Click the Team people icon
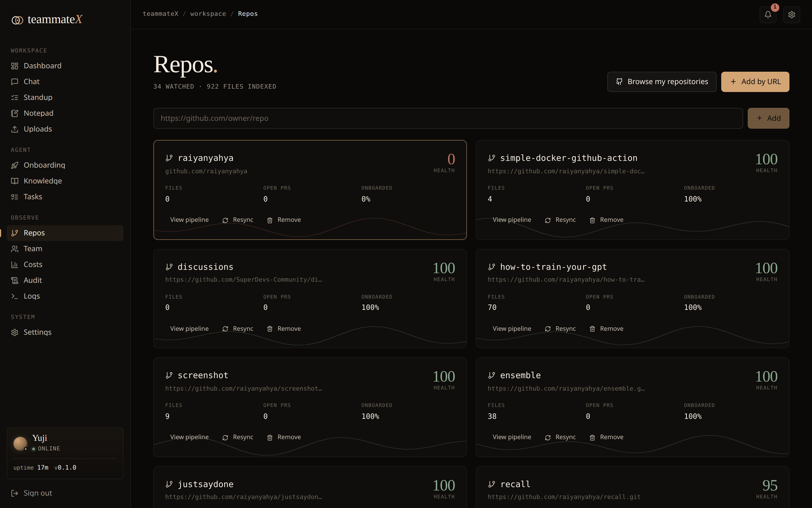The image size is (812, 508). click(x=14, y=249)
